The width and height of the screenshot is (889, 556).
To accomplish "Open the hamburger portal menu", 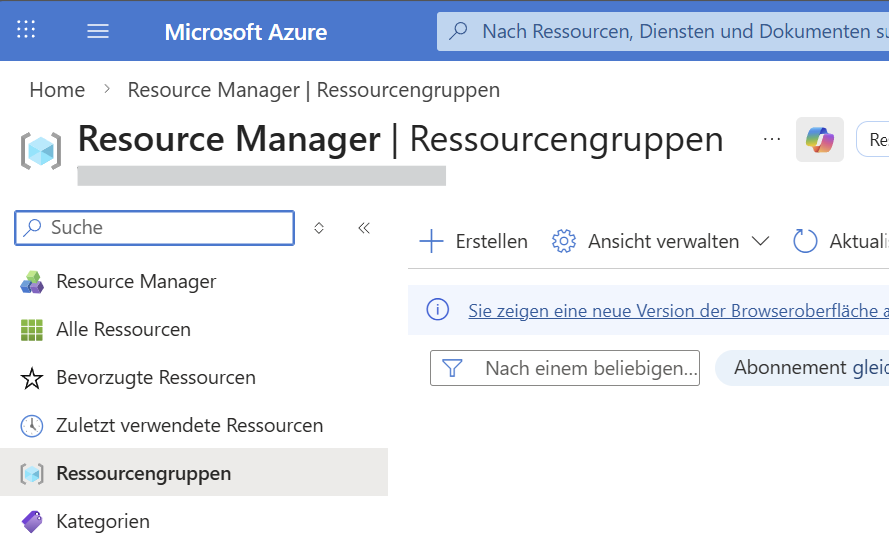I will pyautogui.click(x=98, y=31).
